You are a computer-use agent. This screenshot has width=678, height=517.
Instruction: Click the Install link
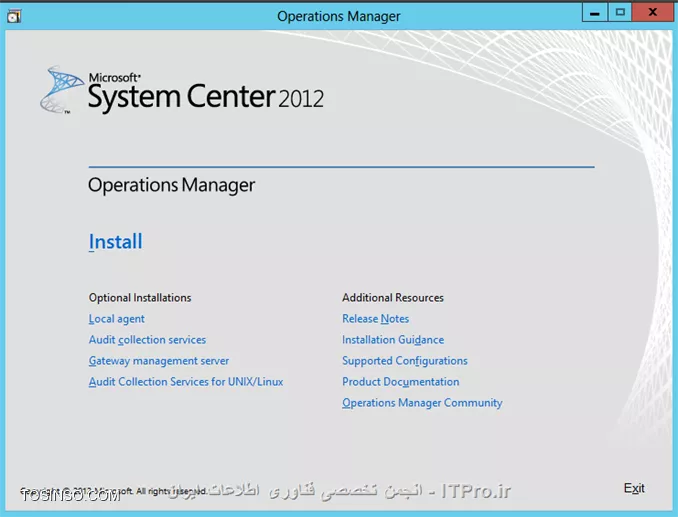[115, 241]
